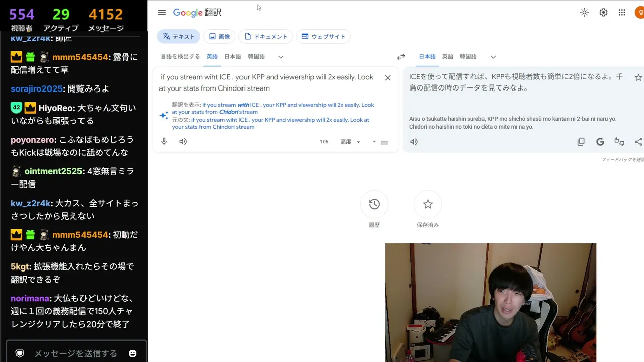The image size is (644, 362).
Task: Click the 4152 メッセージ message count
Action: [x=106, y=19]
